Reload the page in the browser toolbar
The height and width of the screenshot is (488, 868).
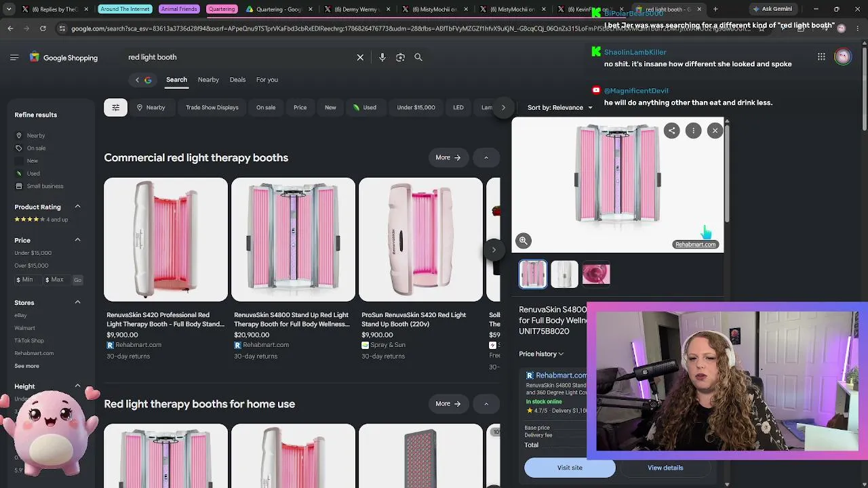coord(43,28)
